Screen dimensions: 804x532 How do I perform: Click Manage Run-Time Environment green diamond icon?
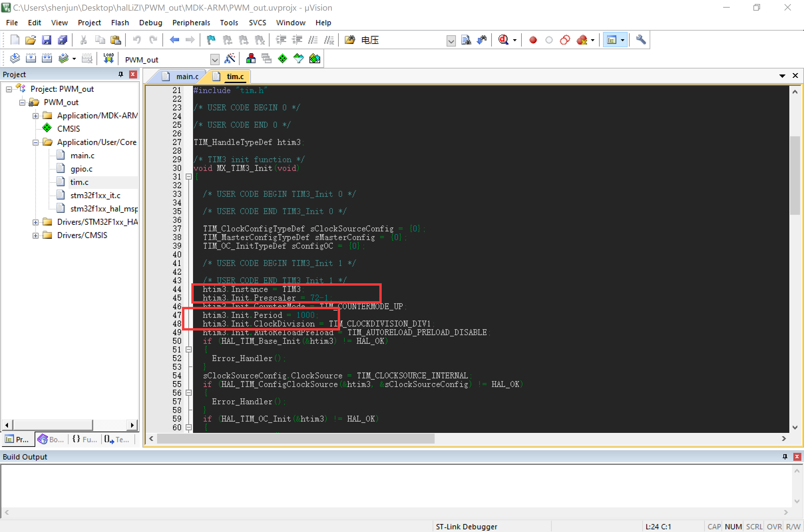[283, 59]
